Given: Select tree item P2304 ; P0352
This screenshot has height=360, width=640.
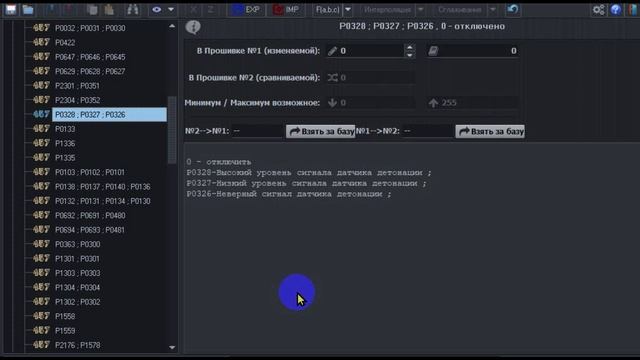Looking at the screenshot, I should (x=77, y=100).
